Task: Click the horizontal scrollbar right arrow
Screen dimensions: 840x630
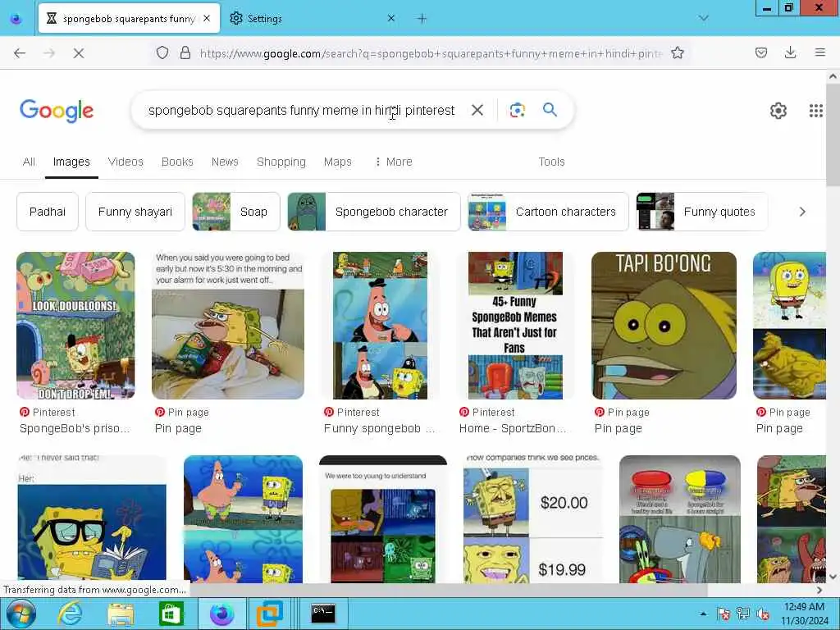Action: click(x=819, y=590)
